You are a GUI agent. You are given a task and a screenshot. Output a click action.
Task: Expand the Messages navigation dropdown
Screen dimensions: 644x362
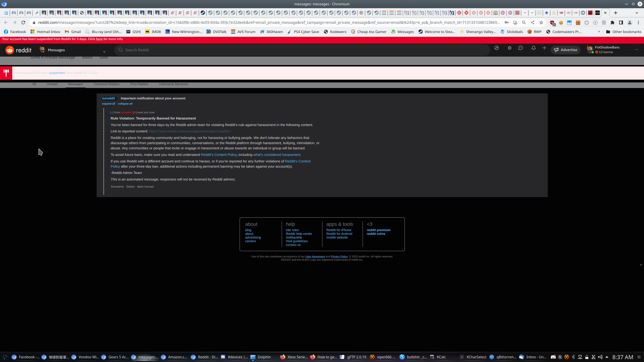coord(104,51)
